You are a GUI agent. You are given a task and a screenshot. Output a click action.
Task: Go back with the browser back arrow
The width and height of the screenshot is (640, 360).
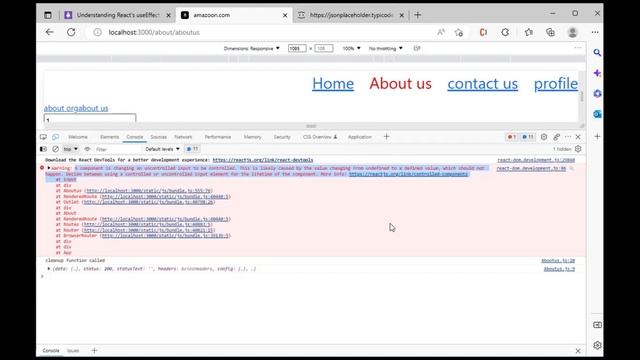(49, 32)
